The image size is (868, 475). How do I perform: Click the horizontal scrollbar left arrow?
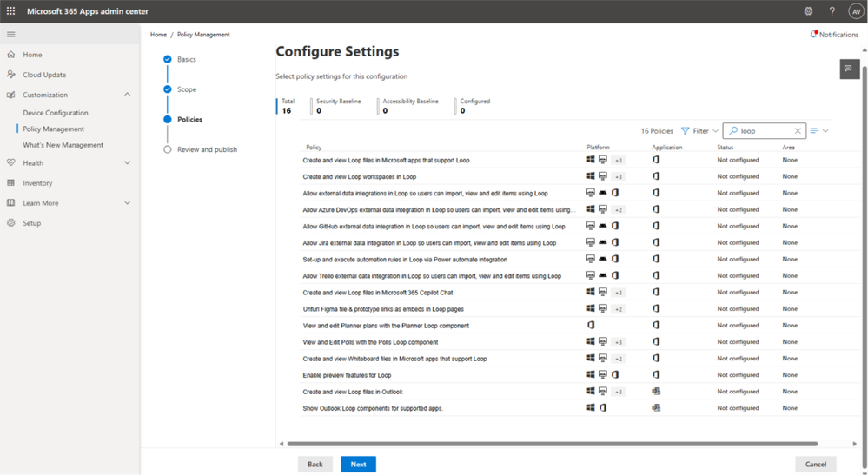coord(282,444)
